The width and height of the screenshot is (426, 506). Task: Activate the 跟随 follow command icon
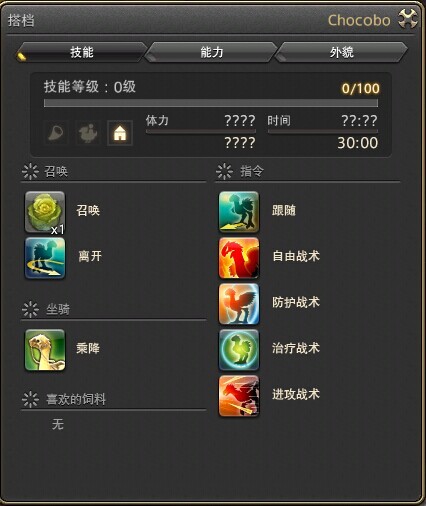[x=239, y=212]
